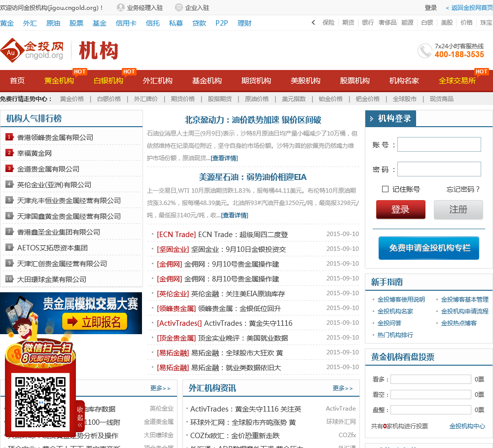Viewport: 493px width, 448px height.
Task: Open the 黄金价格 quote link
Action: [x=72, y=99]
